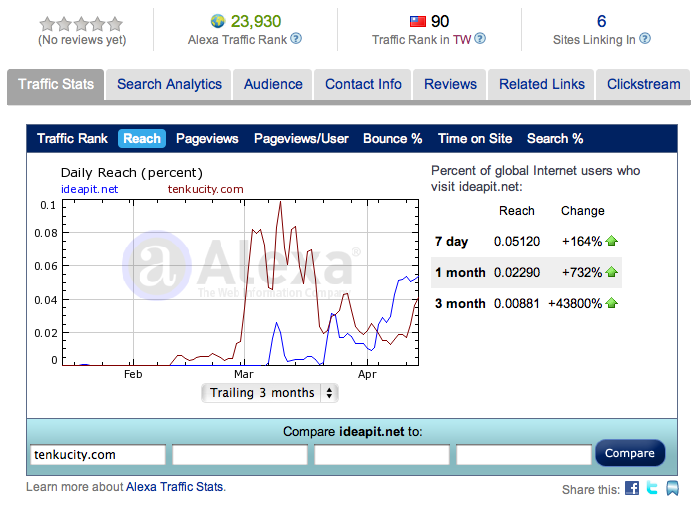The image size is (699, 507).
Task: Open the Clickstream tab
Action: pos(643,84)
